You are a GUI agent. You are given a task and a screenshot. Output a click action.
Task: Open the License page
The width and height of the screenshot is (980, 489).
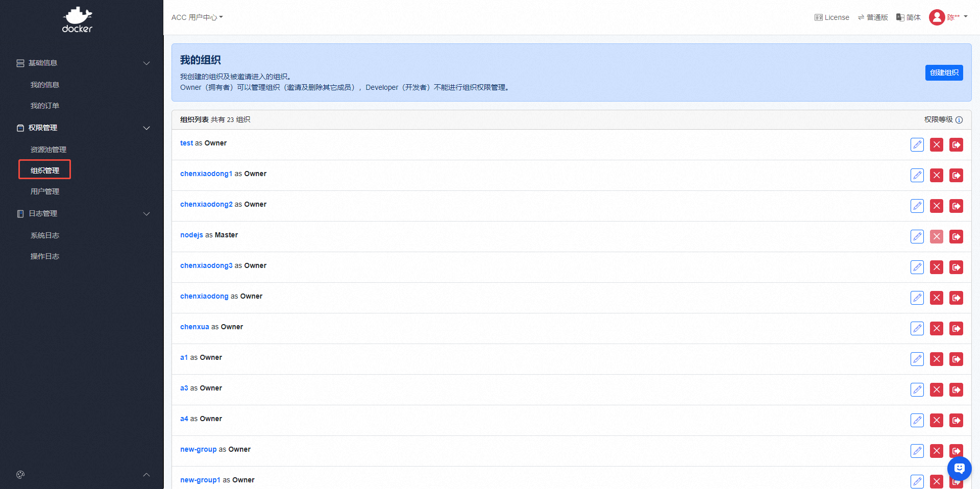pyautogui.click(x=832, y=17)
